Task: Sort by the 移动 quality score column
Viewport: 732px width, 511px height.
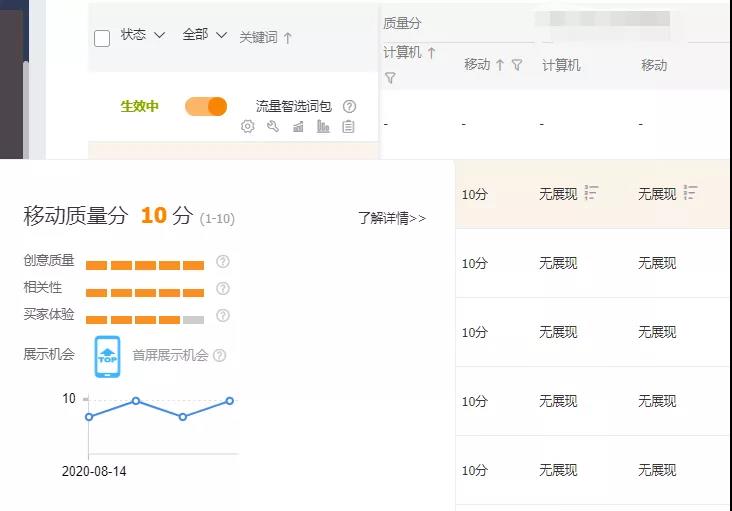Action: (483, 65)
